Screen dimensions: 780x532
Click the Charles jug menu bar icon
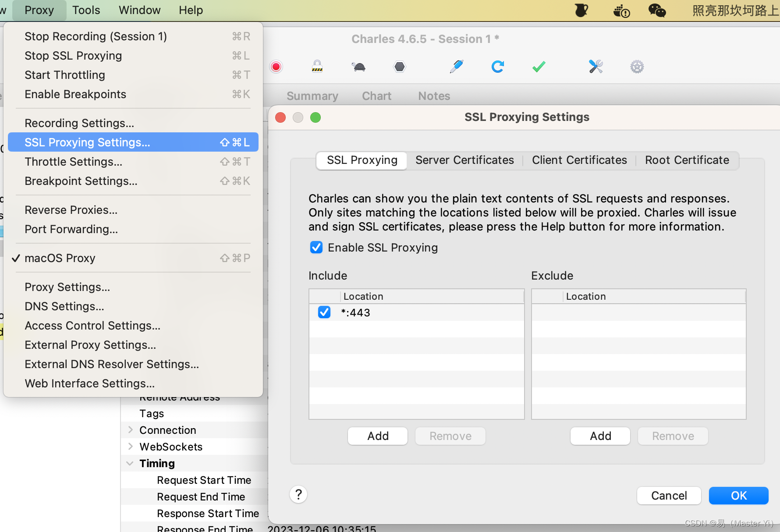click(581, 10)
